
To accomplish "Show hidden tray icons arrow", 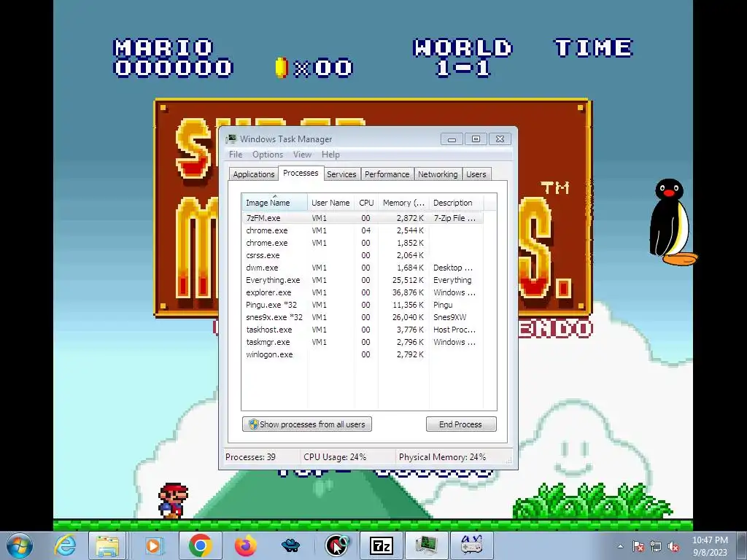I will tap(620, 546).
